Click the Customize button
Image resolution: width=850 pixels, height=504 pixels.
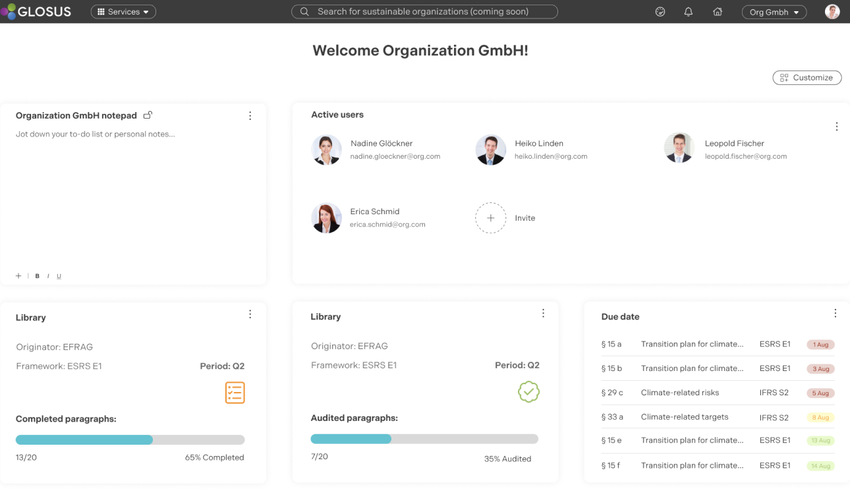pyautogui.click(x=807, y=78)
